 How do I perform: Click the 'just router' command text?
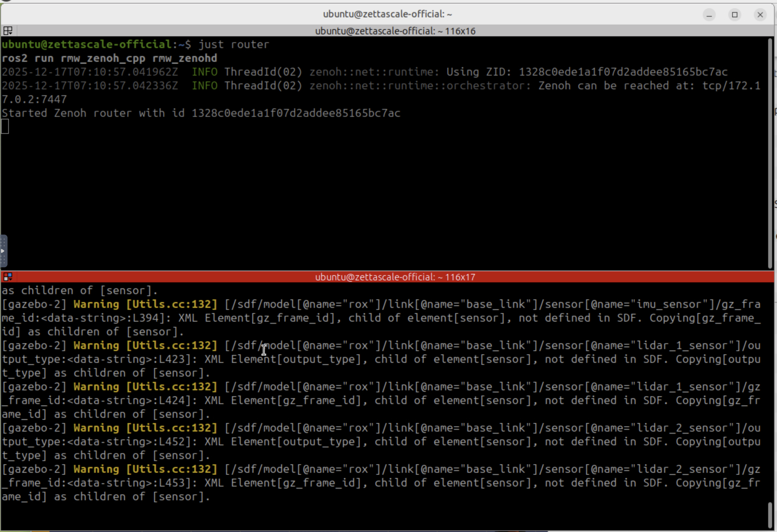[x=233, y=44]
